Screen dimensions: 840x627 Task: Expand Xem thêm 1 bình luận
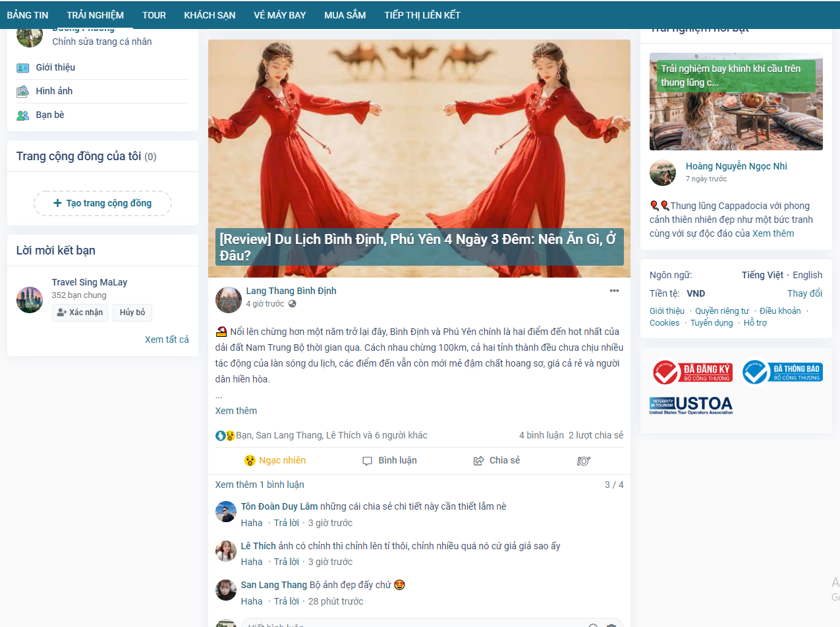tap(260, 485)
